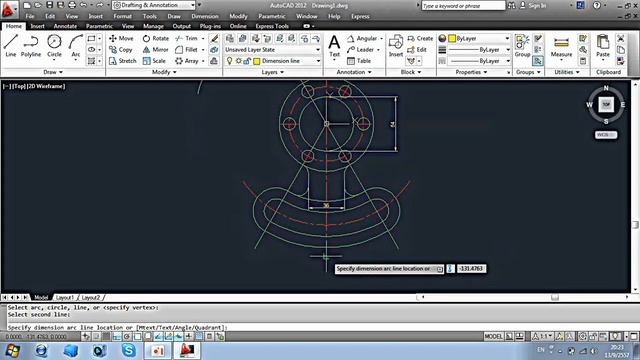This screenshot has width=640, height=360.
Task: Click the Fillet tool
Action: pyautogui.click(x=186, y=49)
